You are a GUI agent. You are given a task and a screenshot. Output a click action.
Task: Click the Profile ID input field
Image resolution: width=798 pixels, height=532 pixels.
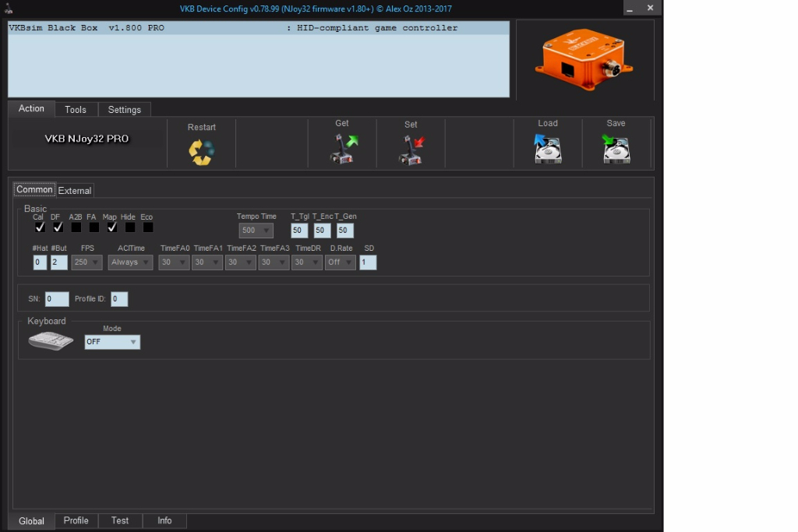119,299
